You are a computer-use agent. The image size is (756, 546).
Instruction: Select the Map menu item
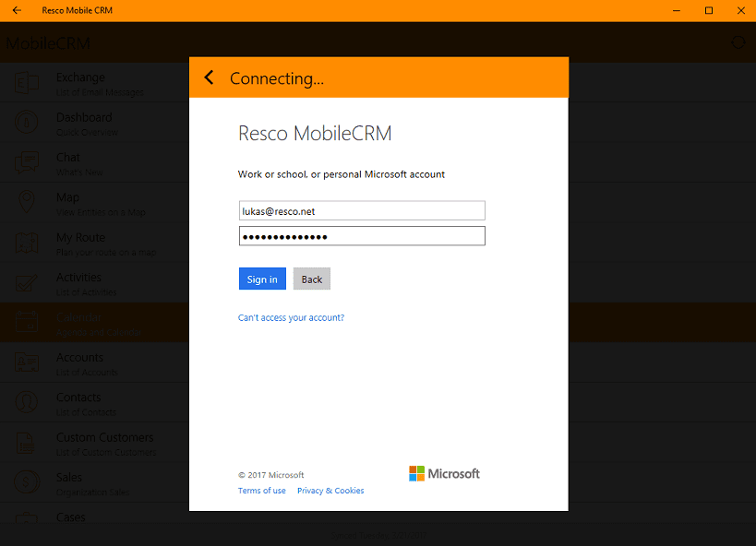(94, 202)
